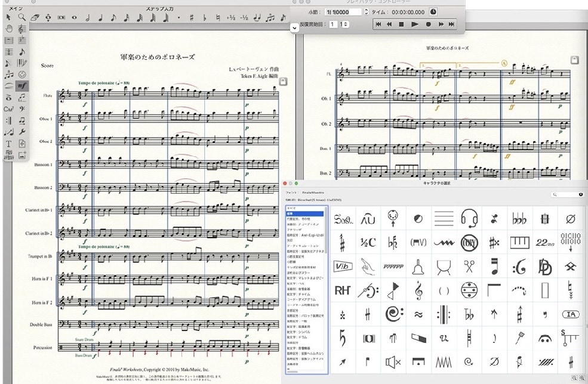Select the Eraser in step entry palette

pos(35,17)
